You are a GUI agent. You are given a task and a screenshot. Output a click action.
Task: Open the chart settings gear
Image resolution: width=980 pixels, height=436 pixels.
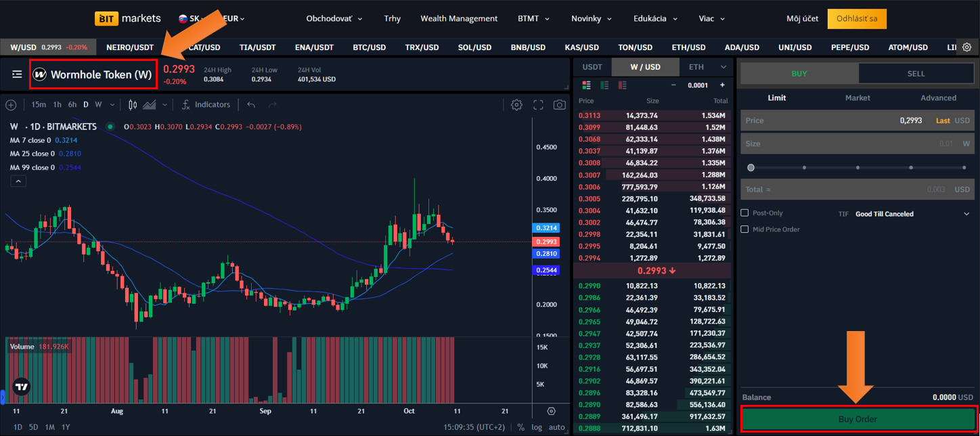click(x=516, y=105)
